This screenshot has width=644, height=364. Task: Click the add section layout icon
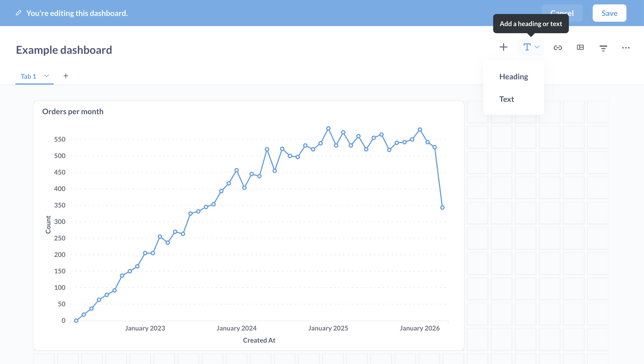(x=580, y=47)
